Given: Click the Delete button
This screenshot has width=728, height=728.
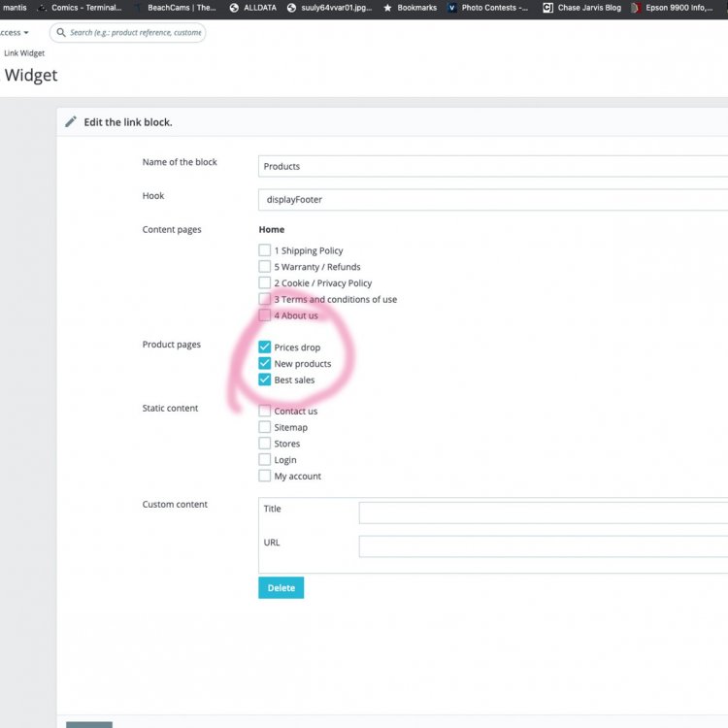Looking at the screenshot, I should click(x=281, y=588).
